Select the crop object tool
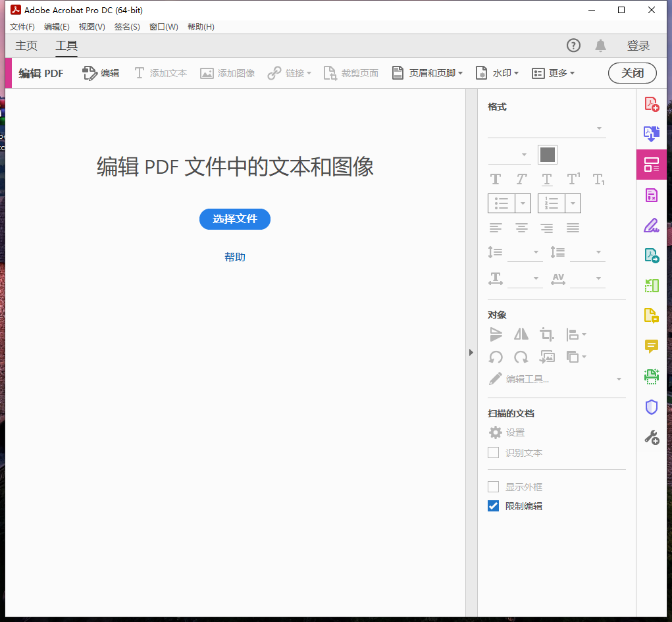The width and height of the screenshot is (672, 622). [x=546, y=334]
